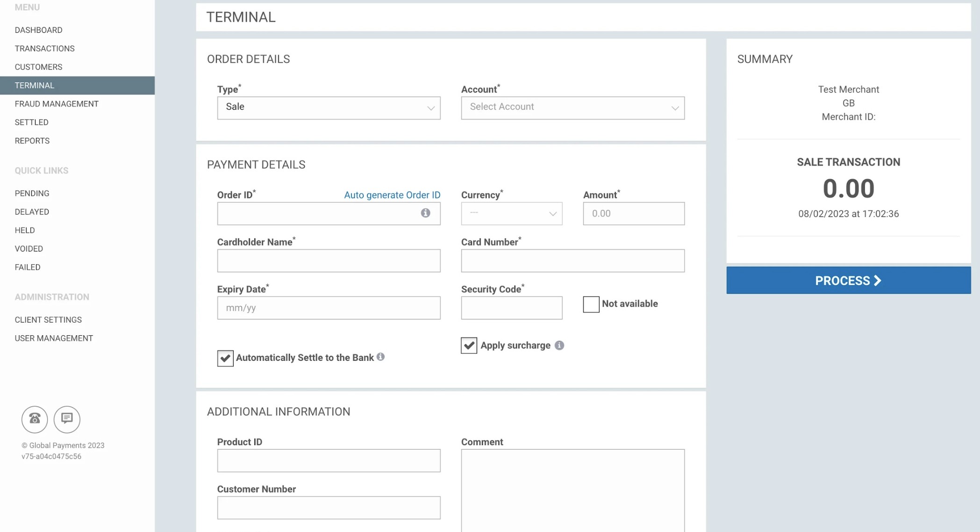
Task: Toggle the Apply surcharge checkbox
Action: pos(469,345)
